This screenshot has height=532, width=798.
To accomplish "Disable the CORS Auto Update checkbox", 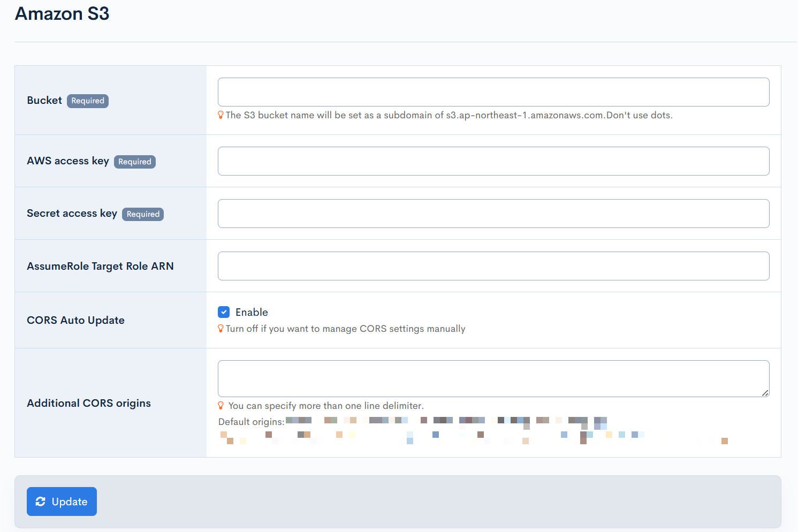I will click(224, 312).
